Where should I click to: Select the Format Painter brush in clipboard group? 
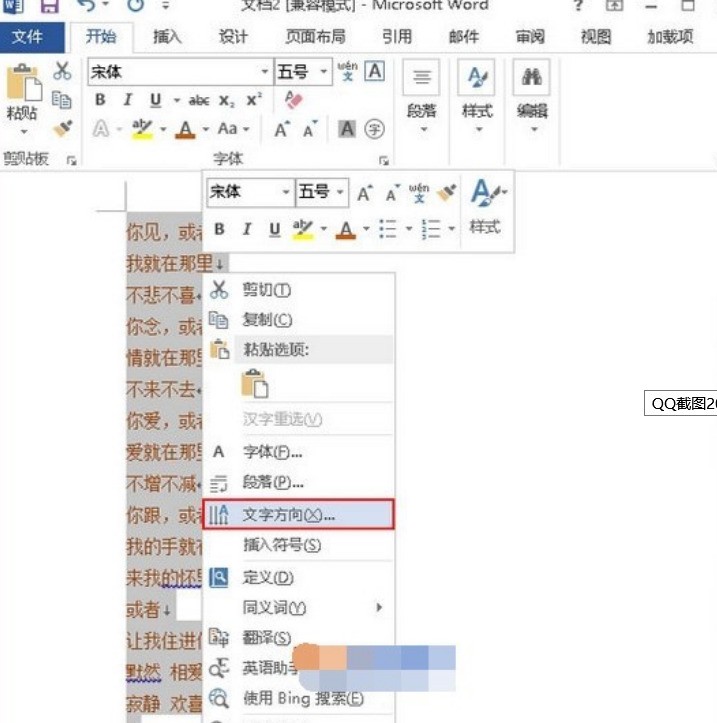coord(62,129)
